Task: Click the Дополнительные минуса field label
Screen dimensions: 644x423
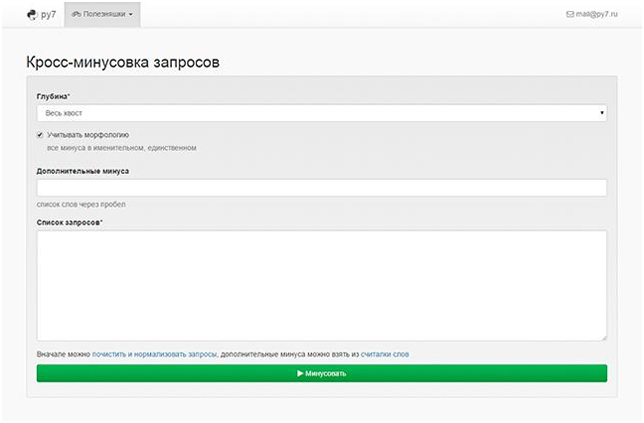Action: pos(83,171)
